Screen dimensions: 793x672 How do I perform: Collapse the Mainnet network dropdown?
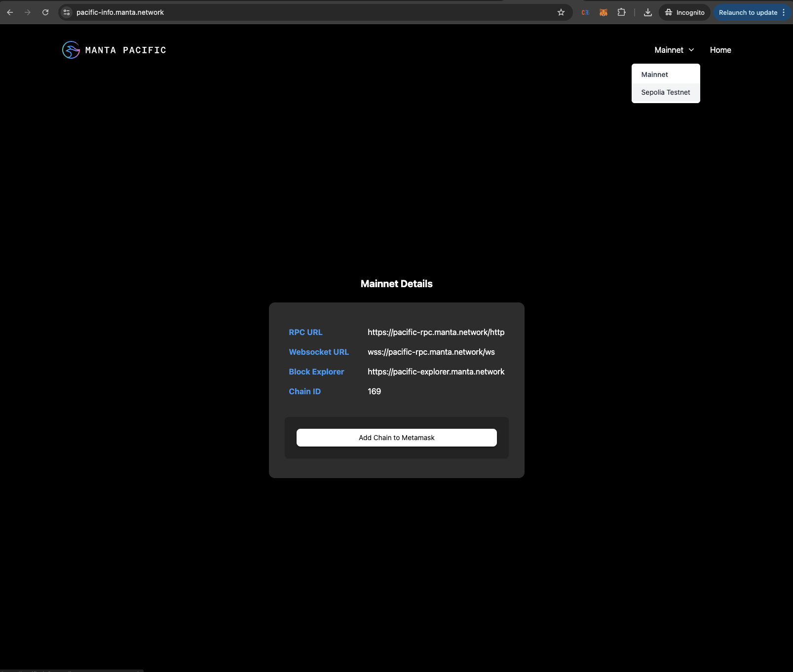(674, 50)
